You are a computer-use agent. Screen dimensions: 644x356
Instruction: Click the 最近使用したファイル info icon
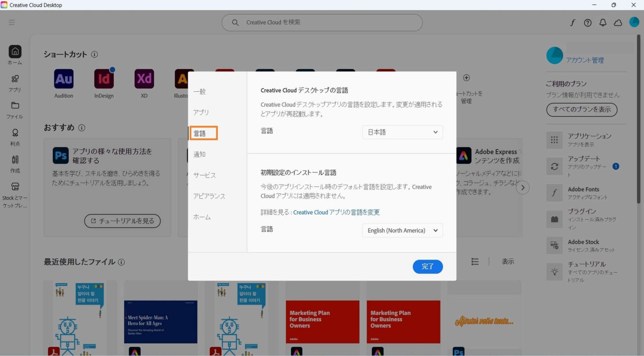click(121, 262)
